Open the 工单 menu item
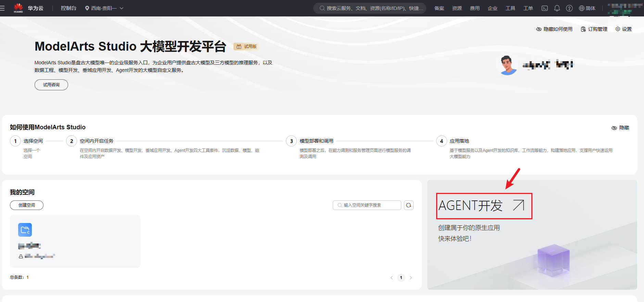The height and width of the screenshot is (302, 644). point(528,8)
